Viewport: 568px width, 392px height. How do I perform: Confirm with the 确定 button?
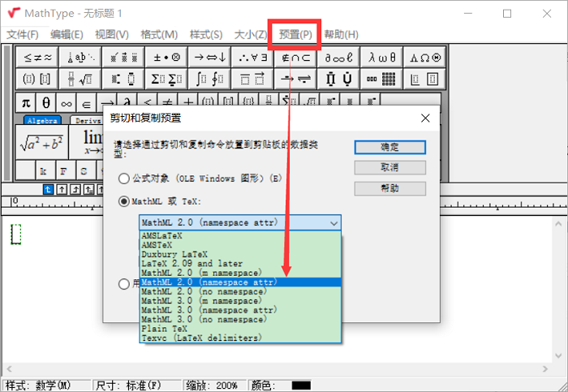click(389, 147)
